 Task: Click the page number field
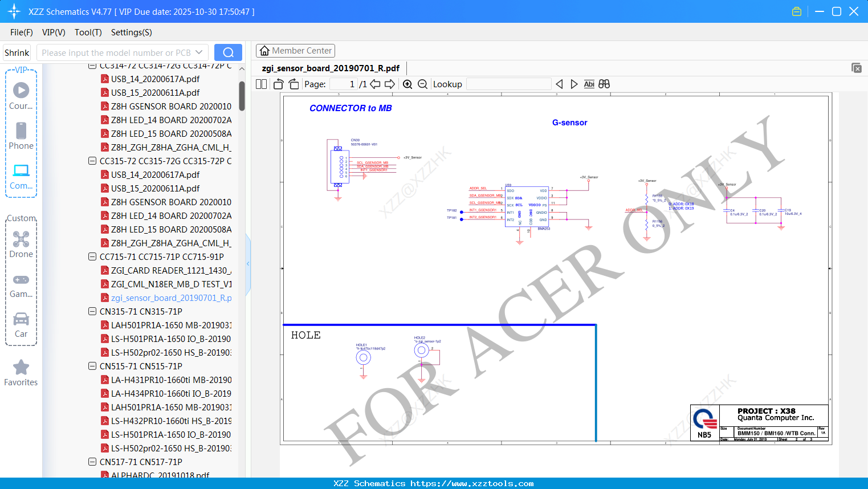[344, 84]
